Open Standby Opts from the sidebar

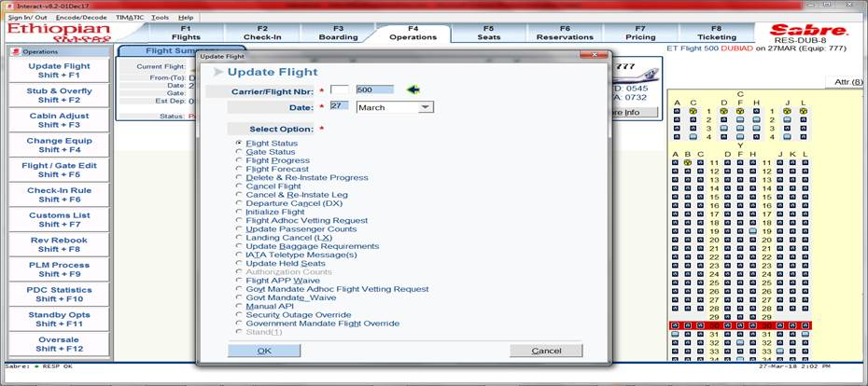(x=59, y=319)
